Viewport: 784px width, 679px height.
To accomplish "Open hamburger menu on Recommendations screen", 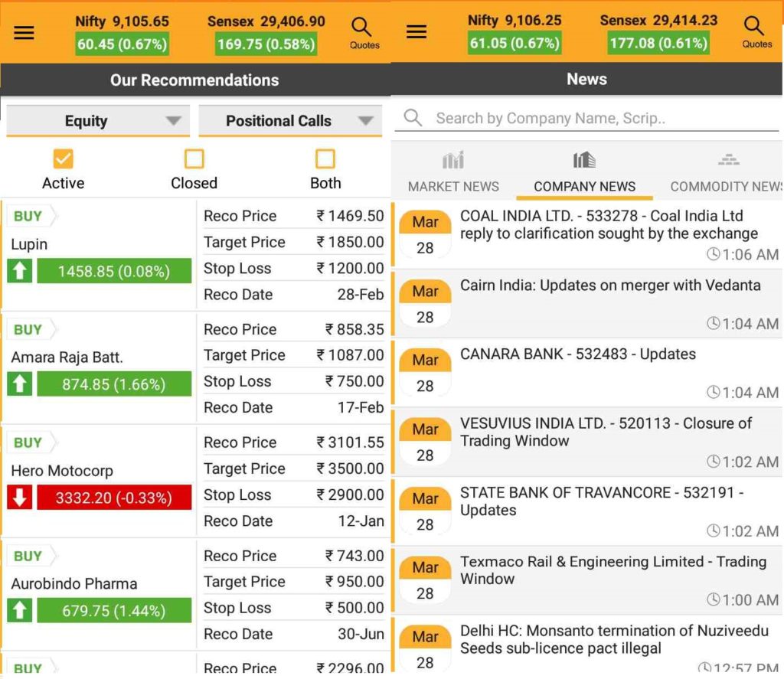I will pos(24,33).
